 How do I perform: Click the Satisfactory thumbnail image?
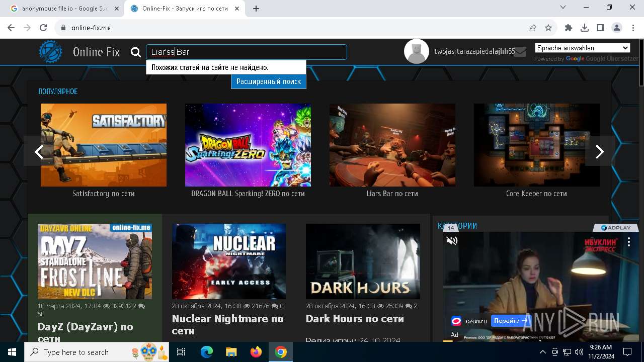pos(104,145)
